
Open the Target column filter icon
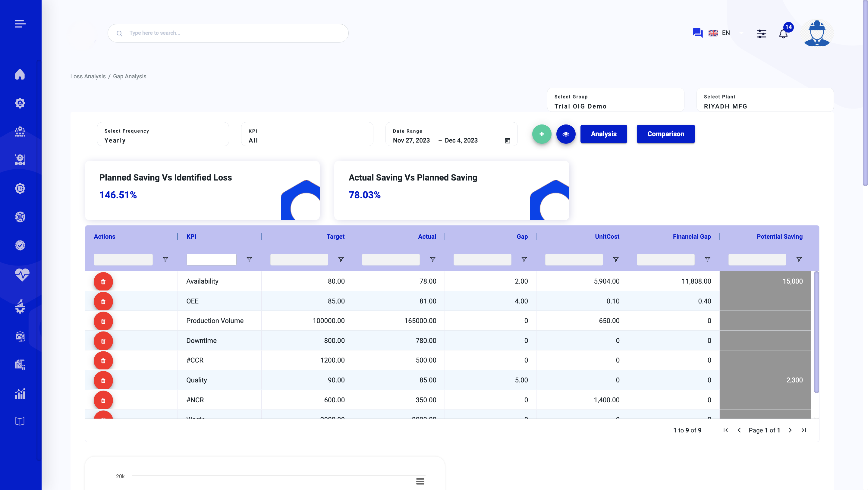pos(341,259)
